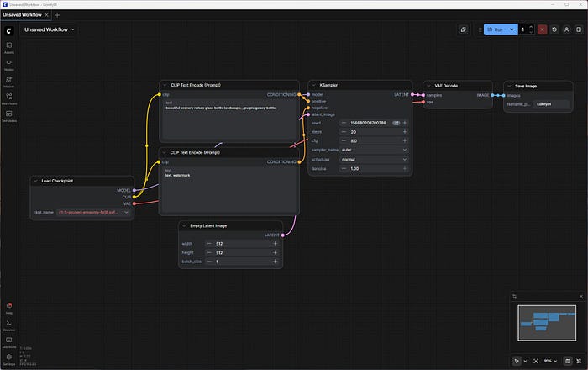Open the Unsaved Workflow title dropdown
The width and height of the screenshot is (588, 370).
50,29
